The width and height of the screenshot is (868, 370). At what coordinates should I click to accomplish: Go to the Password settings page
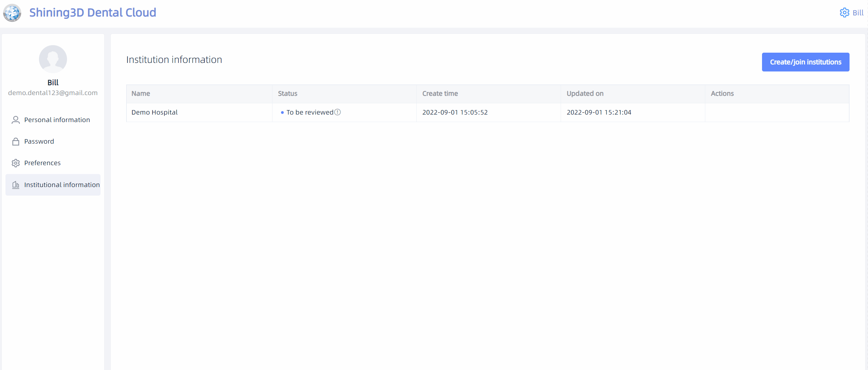click(39, 142)
